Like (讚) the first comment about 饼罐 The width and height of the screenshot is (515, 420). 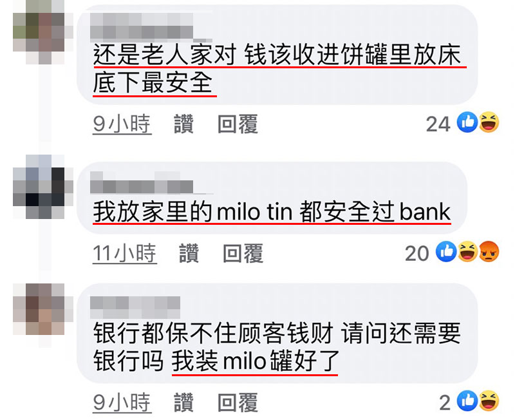pos(183,124)
